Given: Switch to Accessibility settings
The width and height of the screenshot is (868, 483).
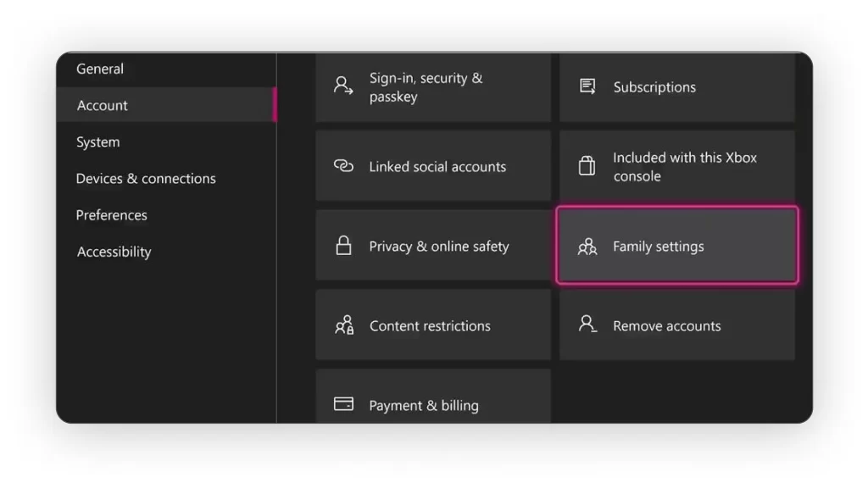Looking at the screenshot, I should (x=114, y=252).
